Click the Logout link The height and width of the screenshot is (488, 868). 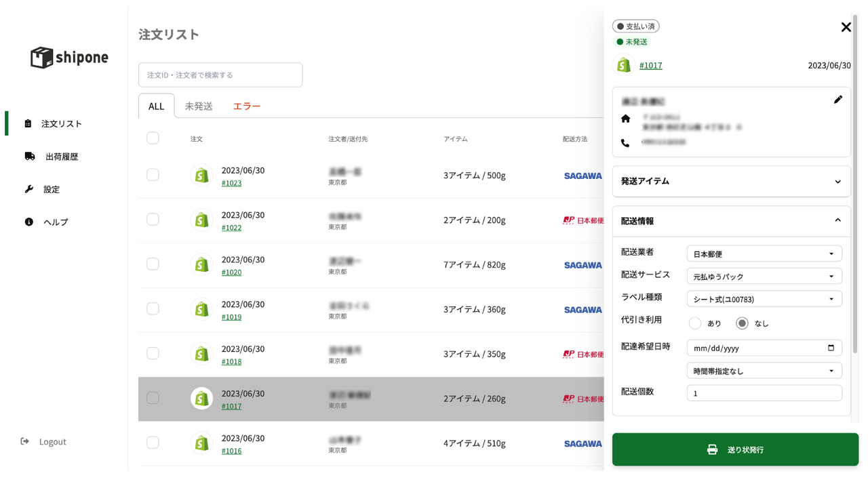(52, 441)
